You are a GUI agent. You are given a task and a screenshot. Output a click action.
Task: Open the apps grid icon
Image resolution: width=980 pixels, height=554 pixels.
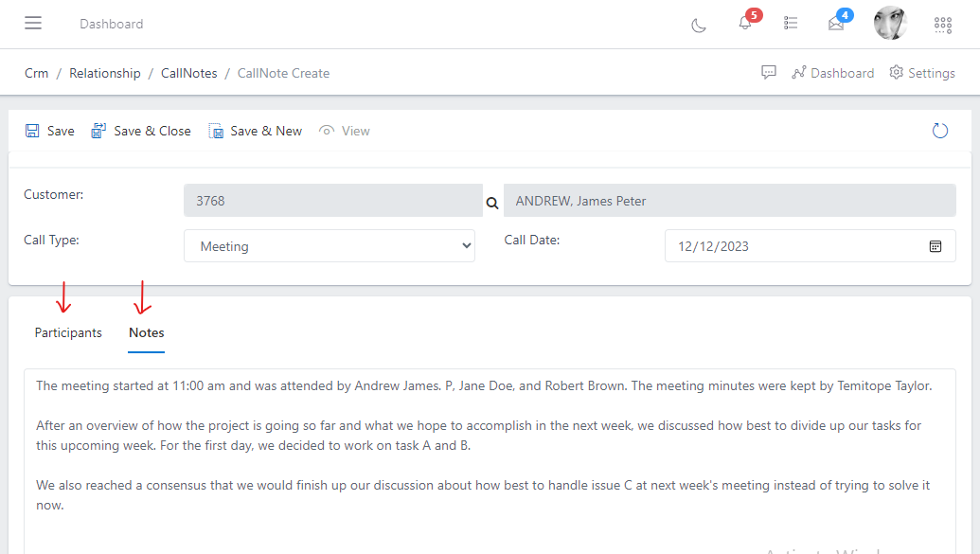point(943,25)
